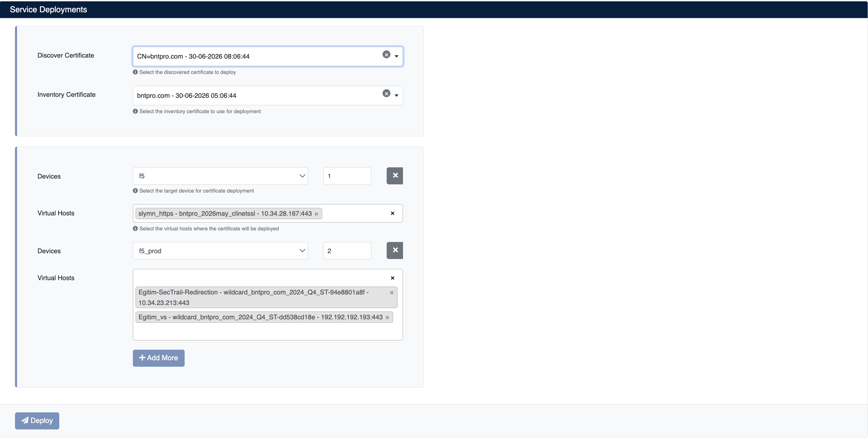
Task: Click the info icon by target device hint
Action: point(135,191)
